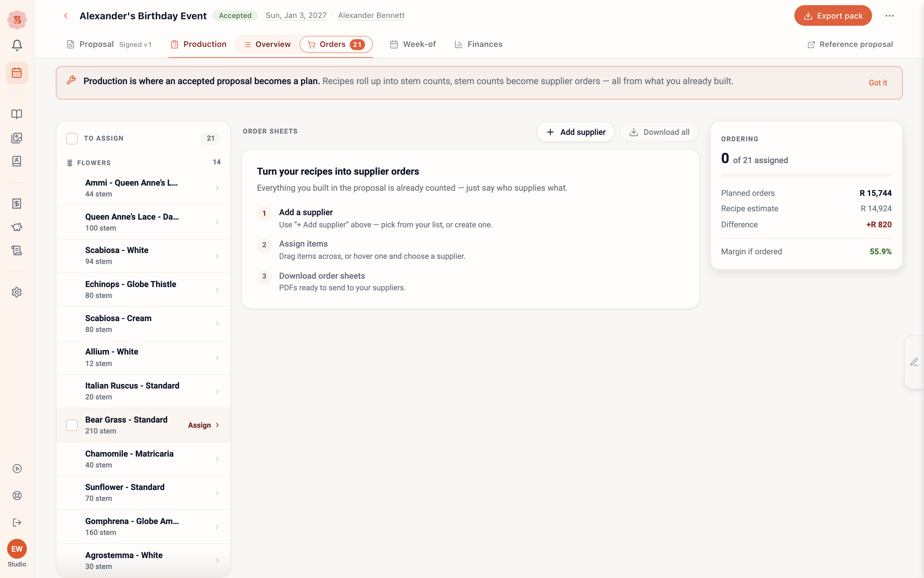Viewport: 924px width, 578px height.
Task: Click the play circle icon in sidebar
Action: pos(17,469)
